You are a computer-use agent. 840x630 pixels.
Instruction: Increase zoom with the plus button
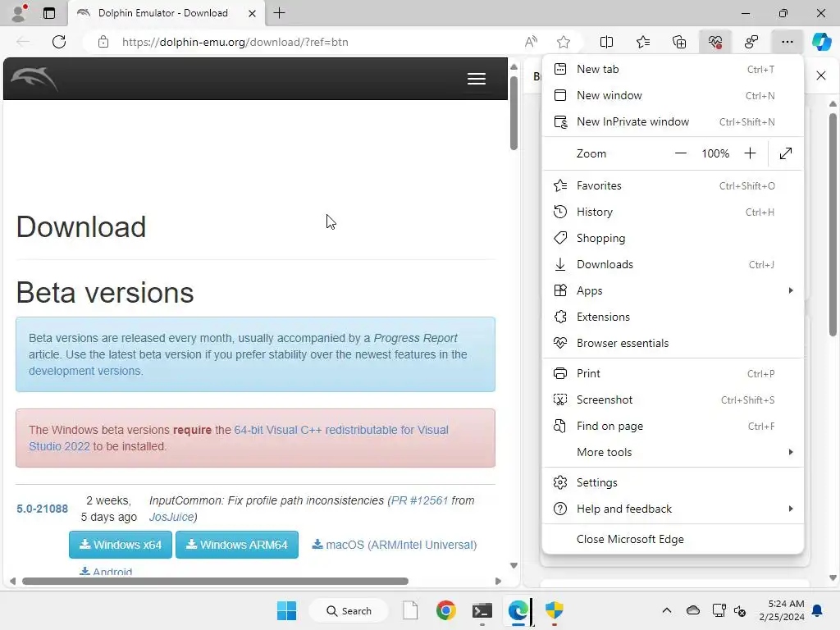pos(750,153)
